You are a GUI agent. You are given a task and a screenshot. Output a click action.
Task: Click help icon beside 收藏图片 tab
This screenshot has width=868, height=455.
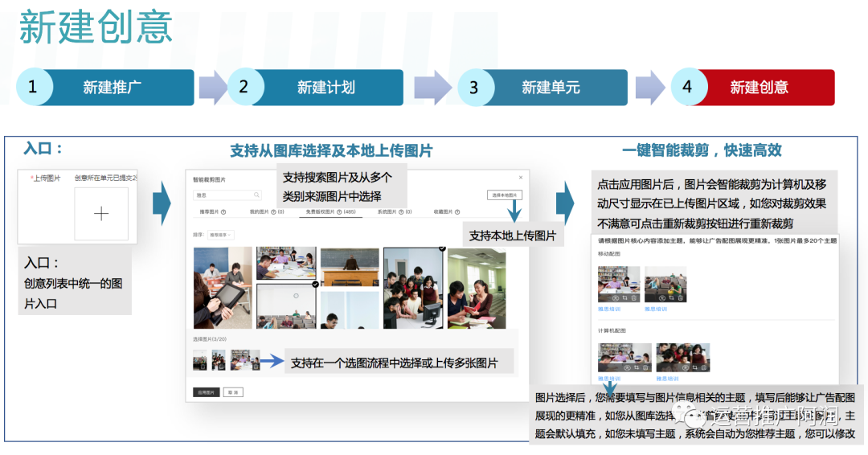[x=457, y=212]
